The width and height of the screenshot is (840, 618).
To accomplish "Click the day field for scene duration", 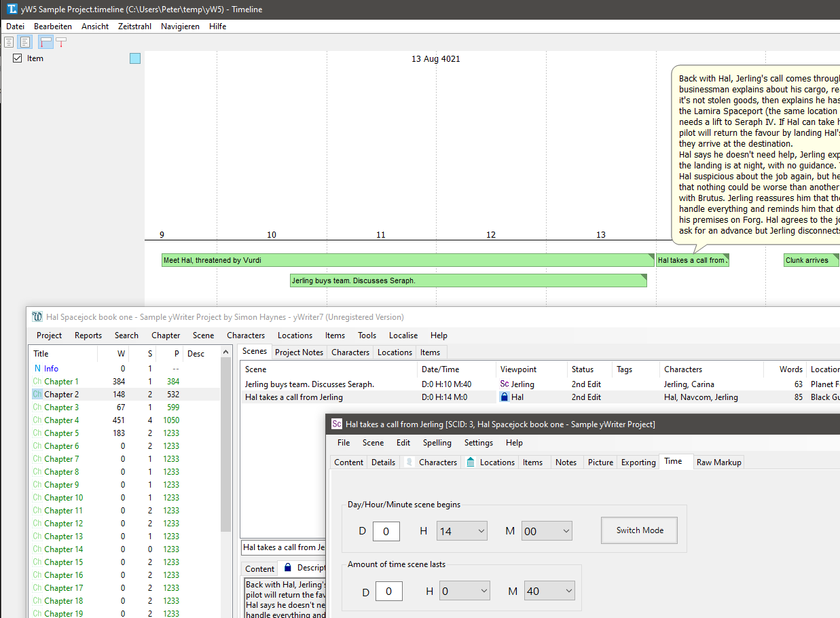I will pos(389,591).
